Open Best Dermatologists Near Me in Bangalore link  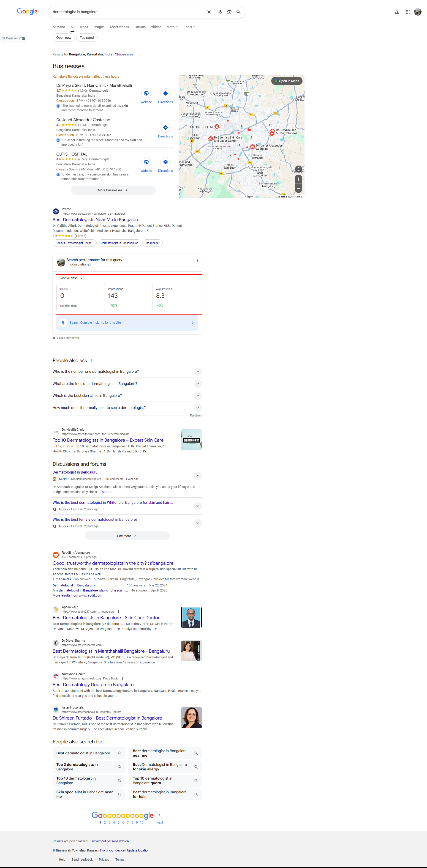pos(96,220)
